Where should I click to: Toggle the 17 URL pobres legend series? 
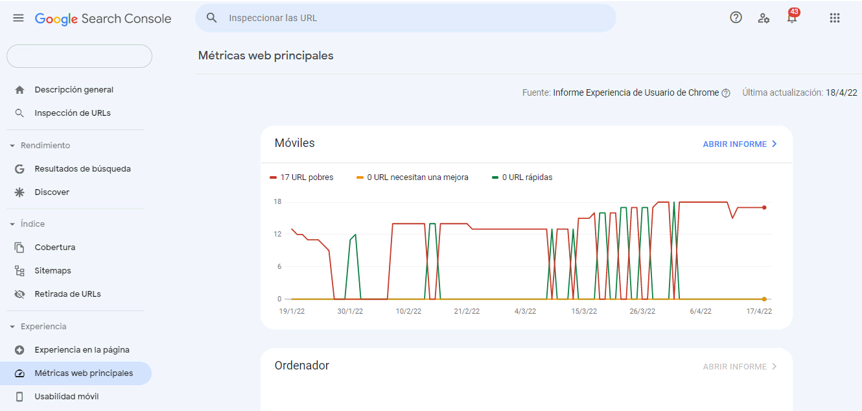click(302, 177)
